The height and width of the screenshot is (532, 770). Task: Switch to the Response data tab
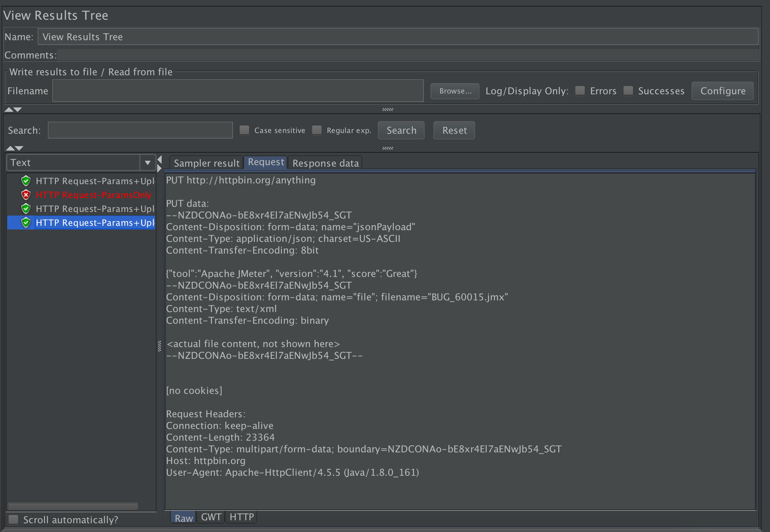tap(325, 163)
